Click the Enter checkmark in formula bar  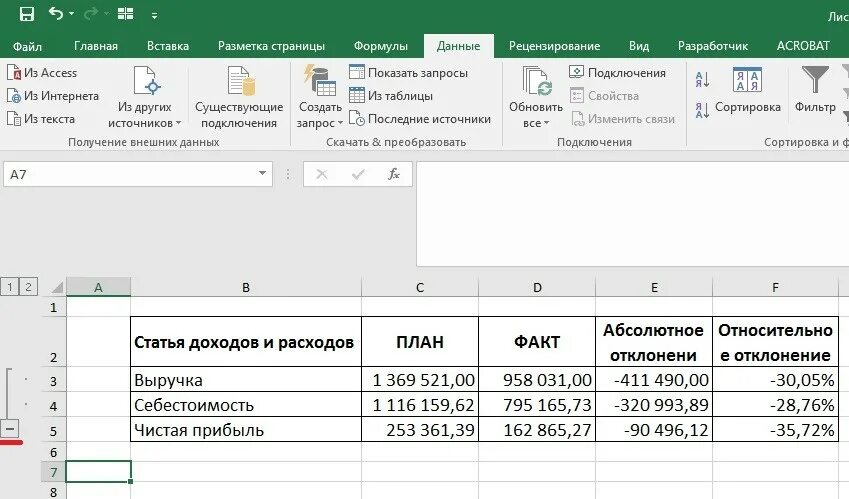point(358,174)
